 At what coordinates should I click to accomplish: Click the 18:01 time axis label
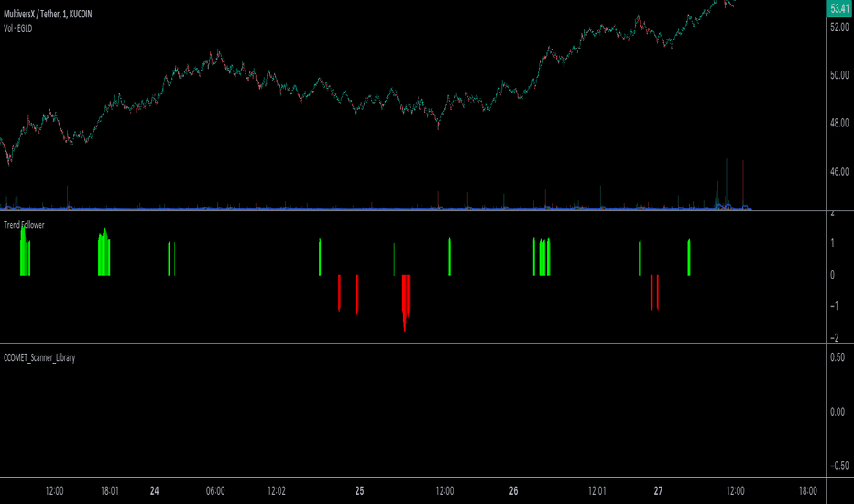pyautogui.click(x=109, y=491)
